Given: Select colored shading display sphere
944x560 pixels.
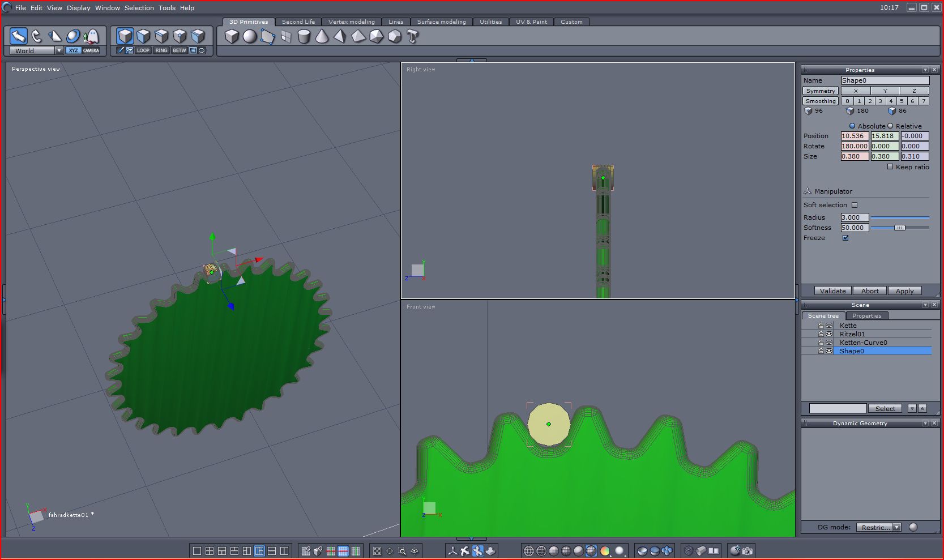Looking at the screenshot, I should click(x=605, y=551).
